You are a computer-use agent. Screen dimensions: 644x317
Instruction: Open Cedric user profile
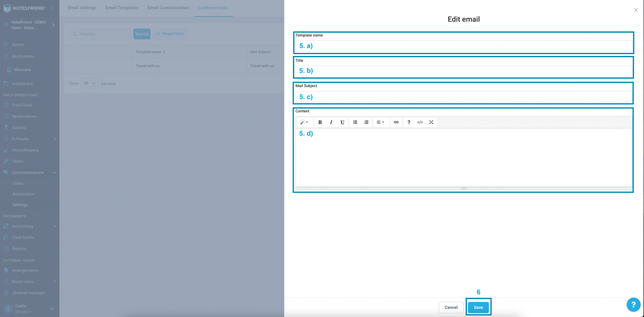21,308
